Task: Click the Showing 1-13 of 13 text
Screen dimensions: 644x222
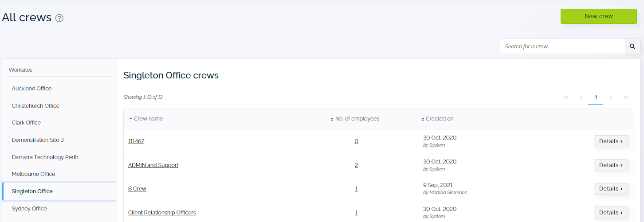Action: (143, 97)
